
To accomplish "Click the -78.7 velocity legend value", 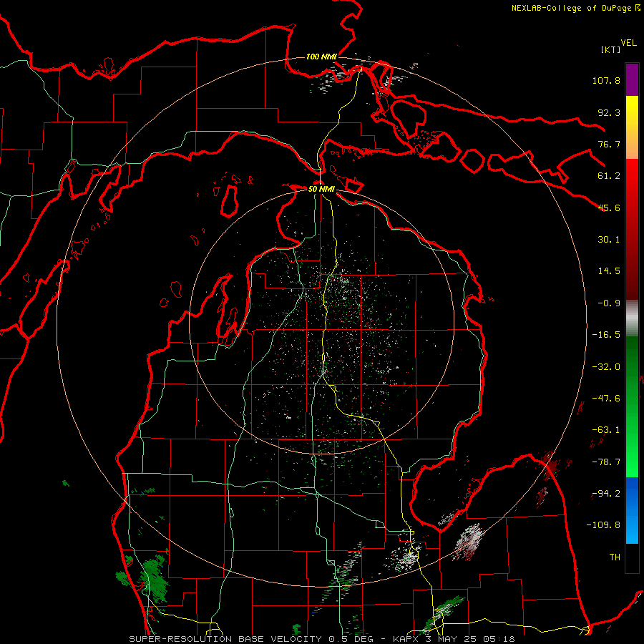I will tap(606, 462).
